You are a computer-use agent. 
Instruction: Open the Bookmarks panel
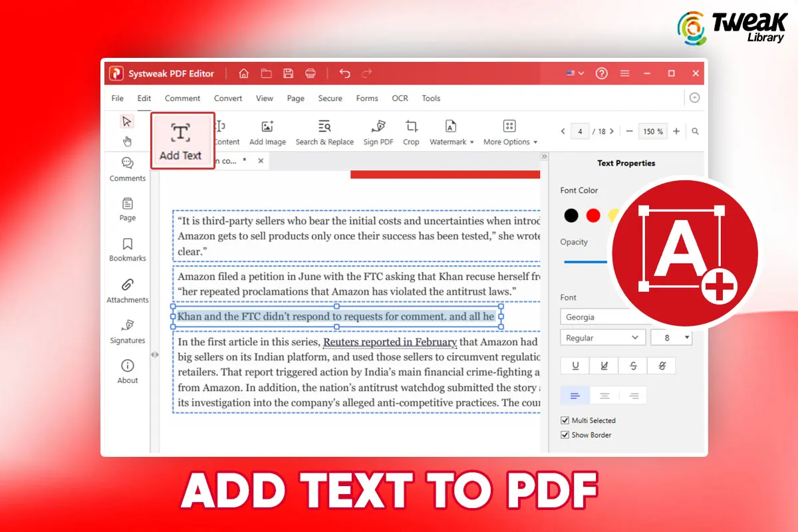pos(127,249)
